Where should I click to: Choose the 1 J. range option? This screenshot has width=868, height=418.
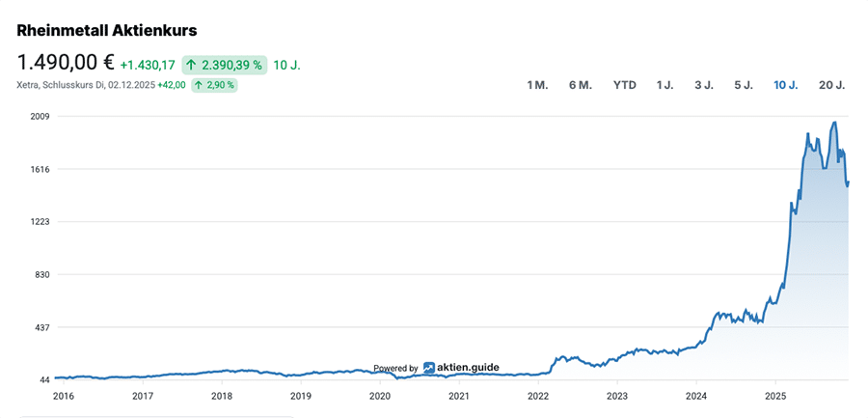665,85
